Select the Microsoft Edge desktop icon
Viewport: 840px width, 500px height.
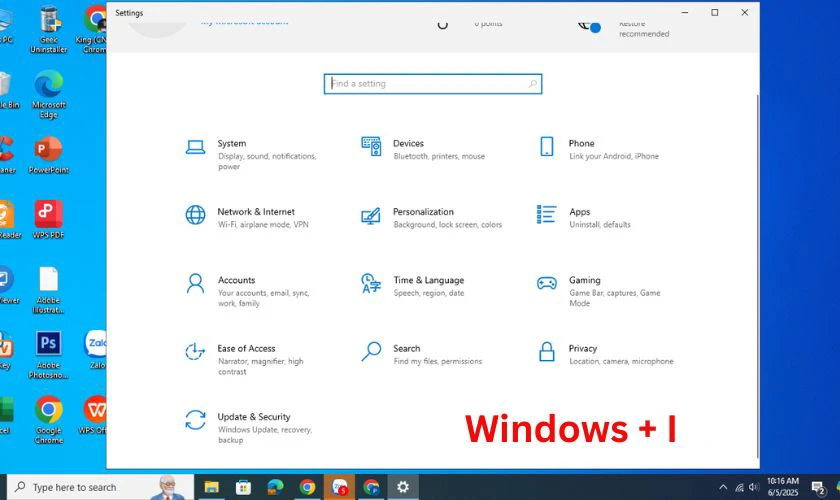click(49, 95)
